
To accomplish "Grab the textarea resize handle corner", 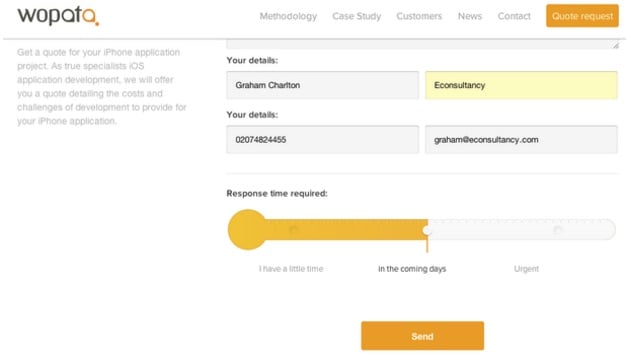I will [616, 46].
